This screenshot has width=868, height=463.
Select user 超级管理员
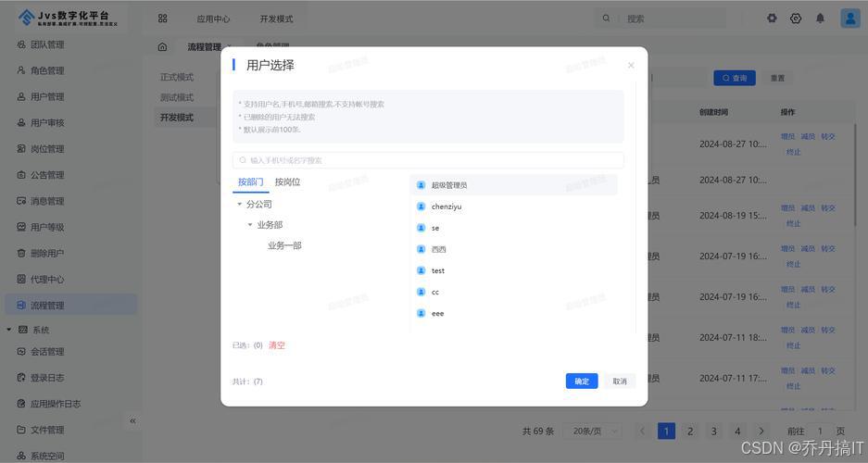(514, 185)
